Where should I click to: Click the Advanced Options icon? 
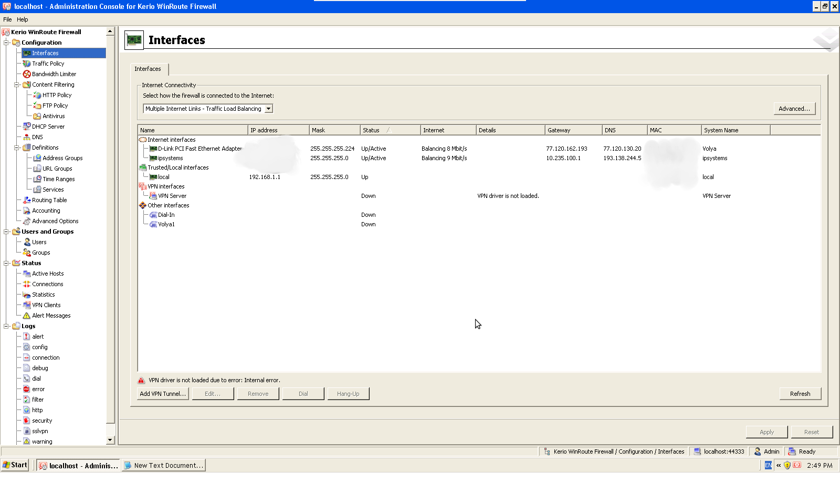tap(27, 221)
